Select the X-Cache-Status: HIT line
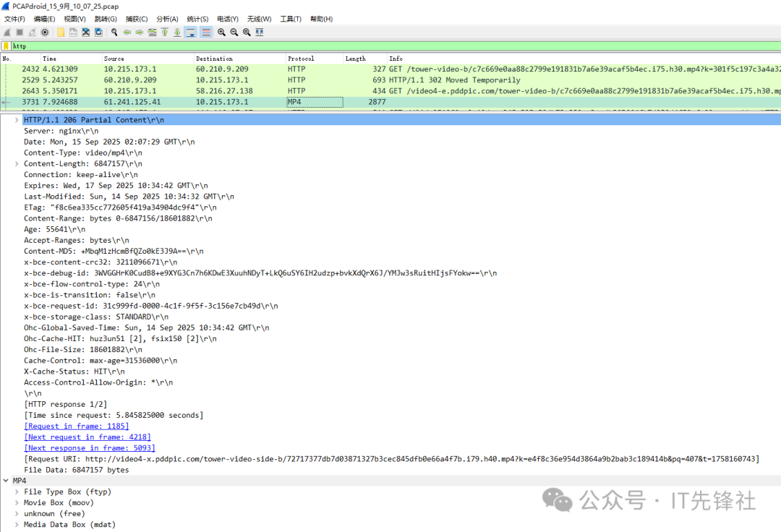This screenshot has width=781, height=532. coord(74,372)
